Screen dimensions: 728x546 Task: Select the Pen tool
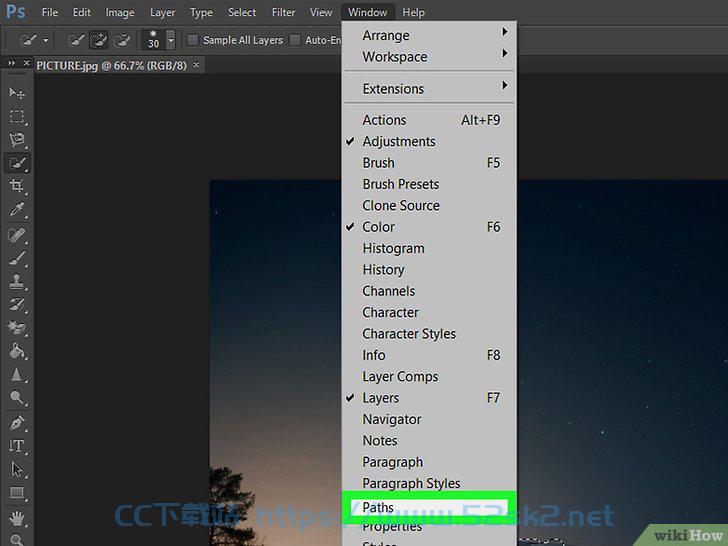point(17,422)
